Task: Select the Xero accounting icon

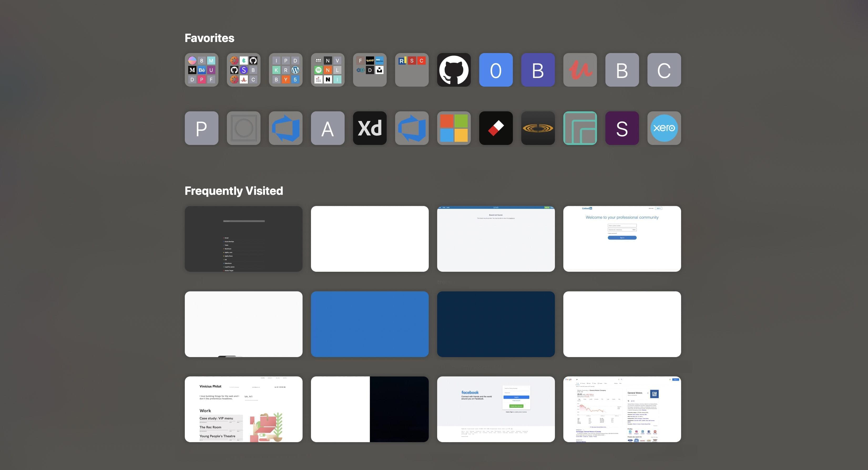Action: (x=664, y=127)
